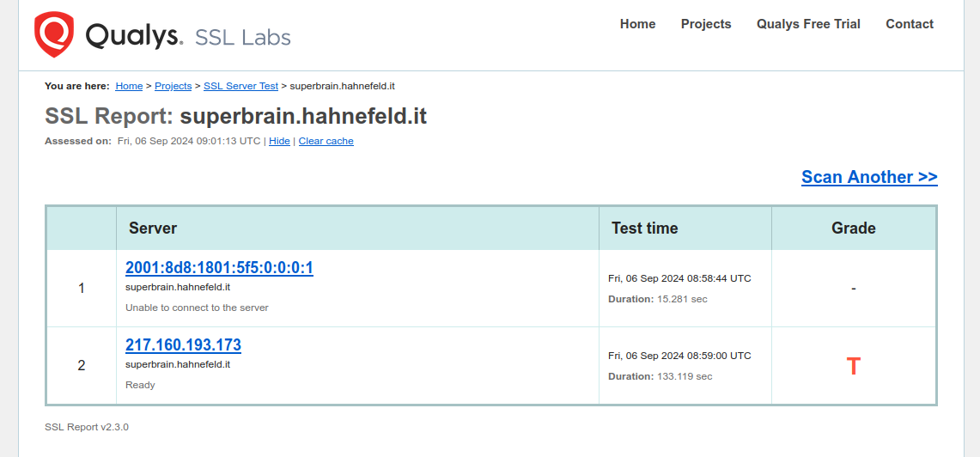Open the Contact page
The width and height of the screenshot is (980, 457).
910,24
